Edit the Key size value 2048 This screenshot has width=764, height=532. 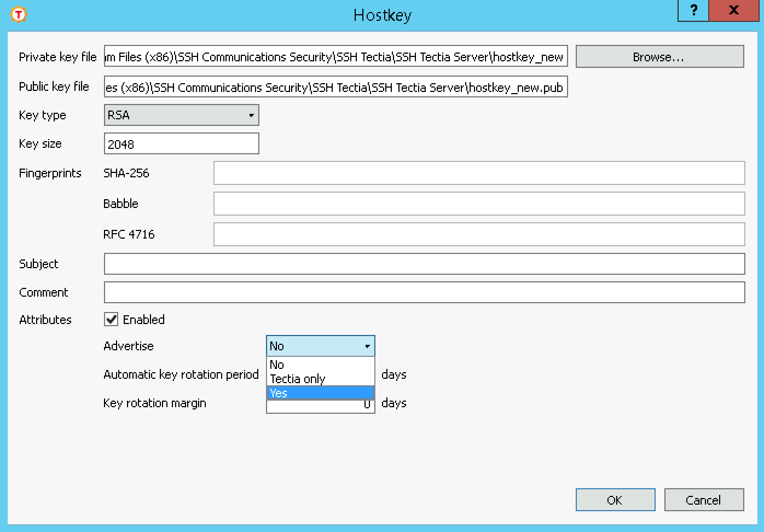[181, 143]
